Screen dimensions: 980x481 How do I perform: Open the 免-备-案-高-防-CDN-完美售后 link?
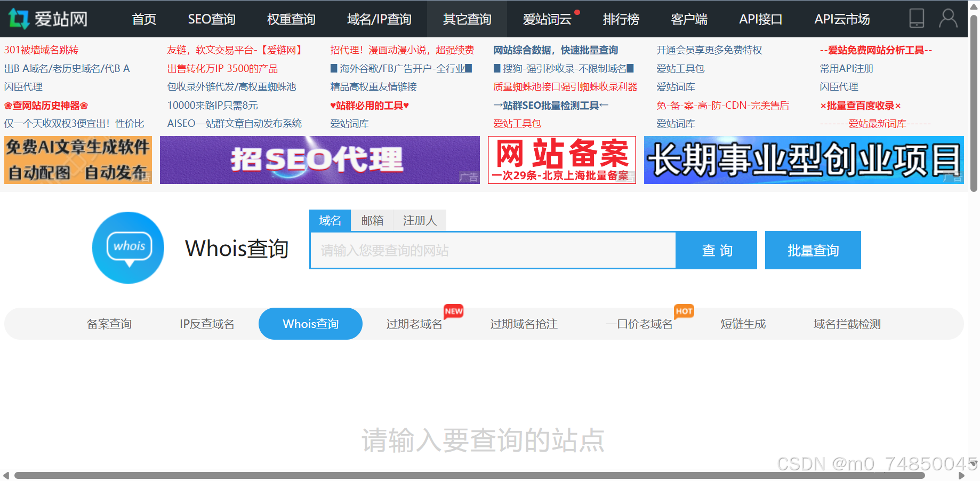(722, 106)
